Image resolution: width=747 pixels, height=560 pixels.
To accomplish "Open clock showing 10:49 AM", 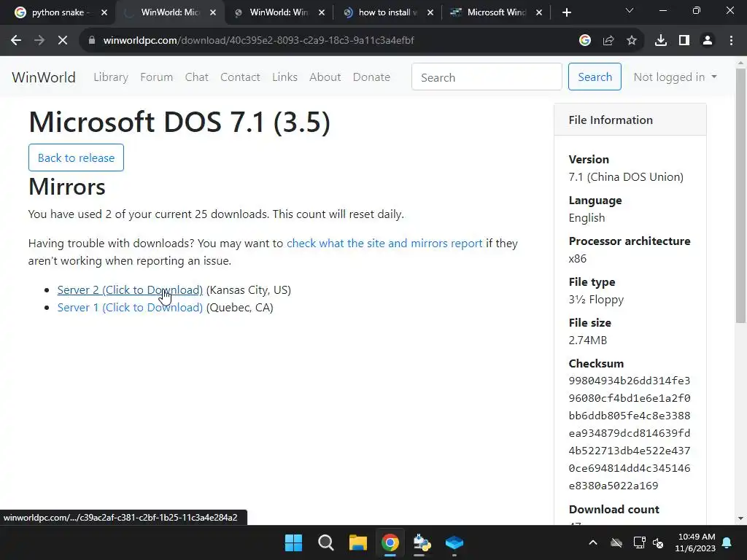I will click(695, 542).
